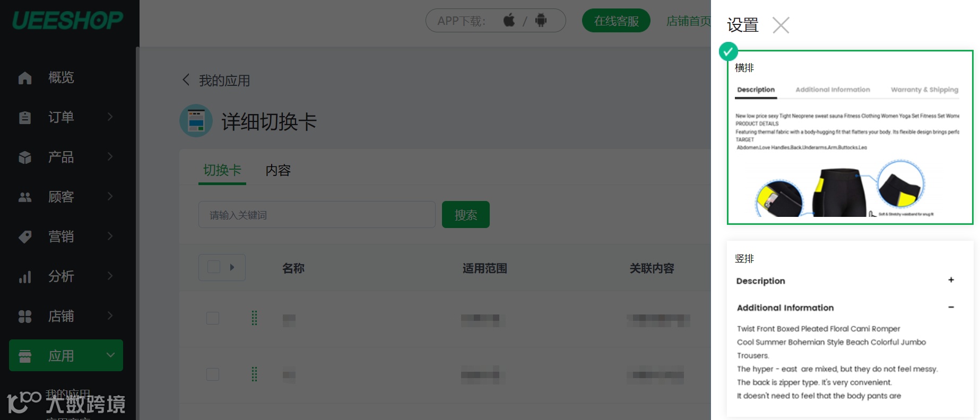Click the 关联内容 column header
This screenshot has width=980, height=420.
pos(652,268)
